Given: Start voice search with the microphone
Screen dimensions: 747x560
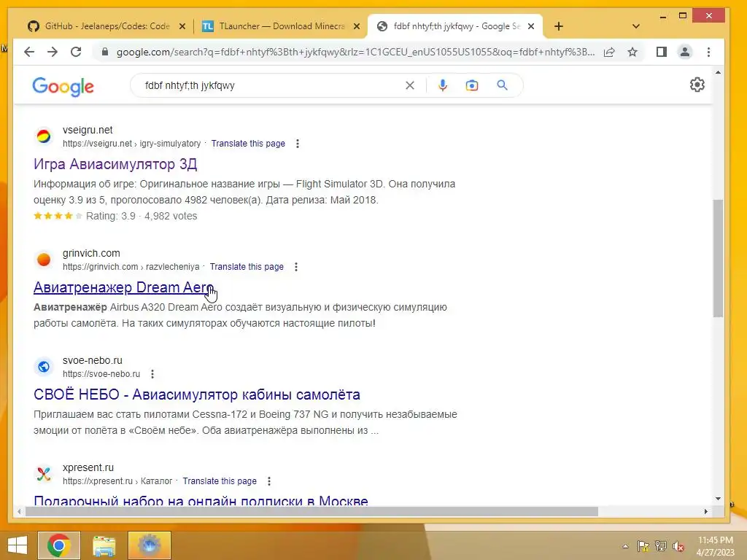Looking at the screenshot, I should point(443,85).
